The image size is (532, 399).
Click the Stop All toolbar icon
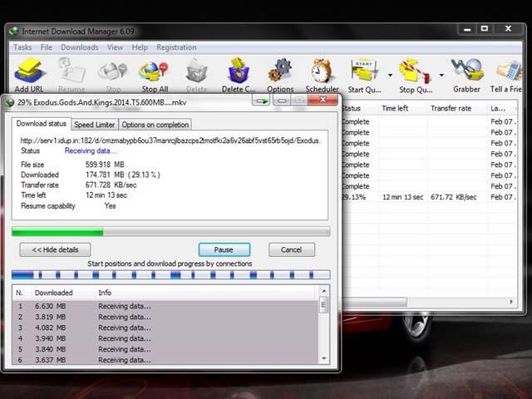click(x=155, y=75)
